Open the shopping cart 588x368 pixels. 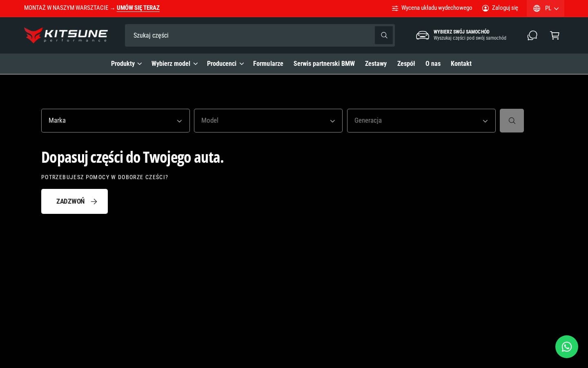555,36
